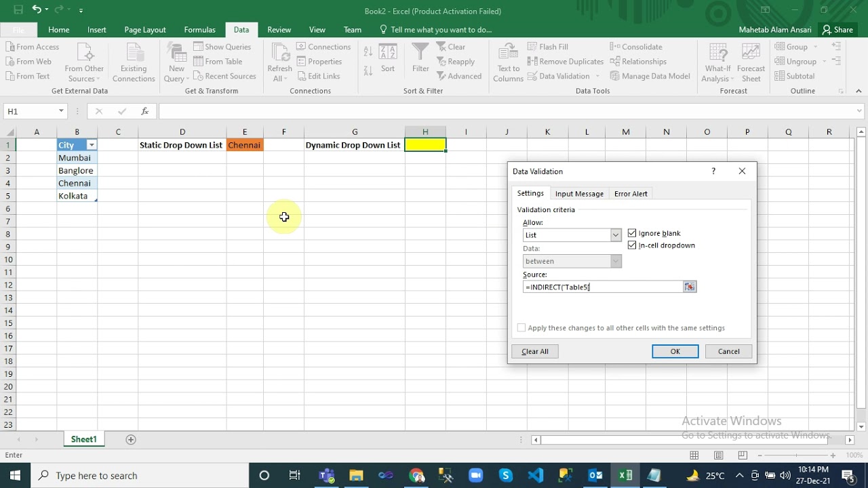Open the Sort dialog icon
This screenshot has height=488, width=868.
(x=388, y=58)
